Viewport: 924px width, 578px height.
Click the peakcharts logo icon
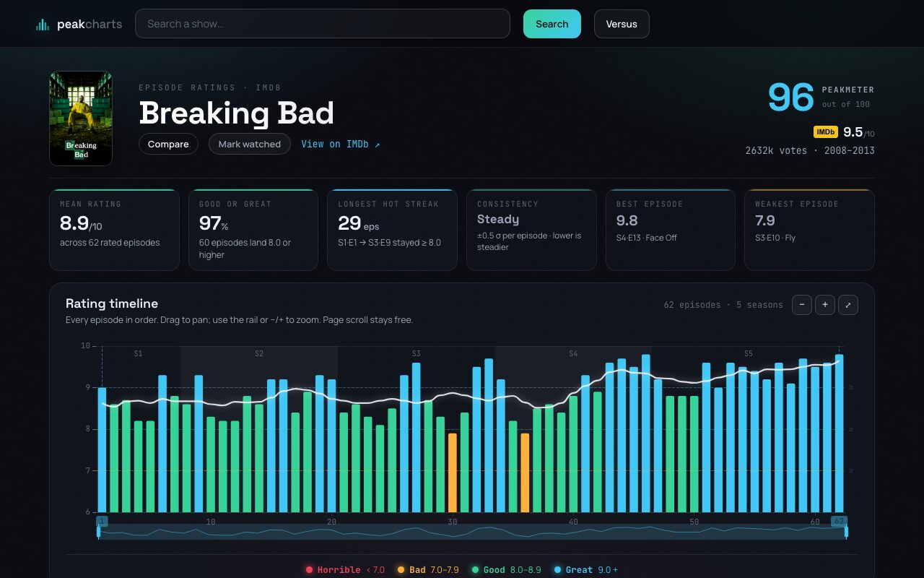click(x=43, y=25)
